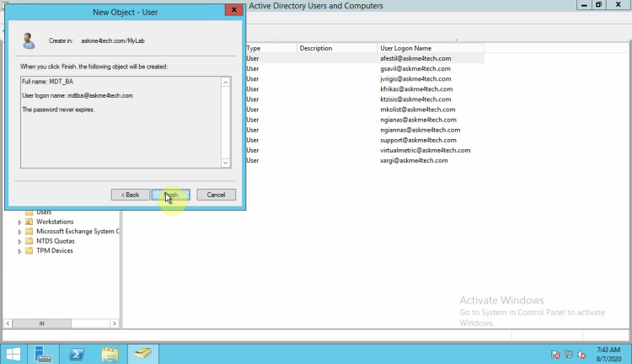Expand the Workstations tree node
The height and width of the screenshot is (364, 632).
coord(19,222)
